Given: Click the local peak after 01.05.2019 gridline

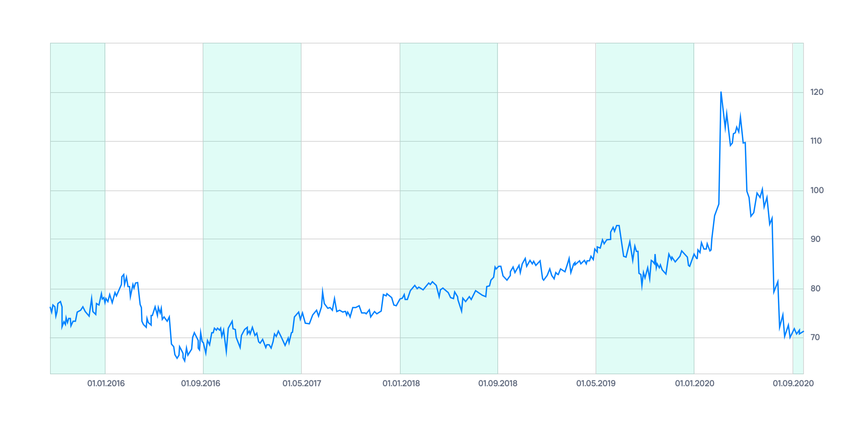Looking at the screenshot, I should pyautogui.click(x=618, y=226).
